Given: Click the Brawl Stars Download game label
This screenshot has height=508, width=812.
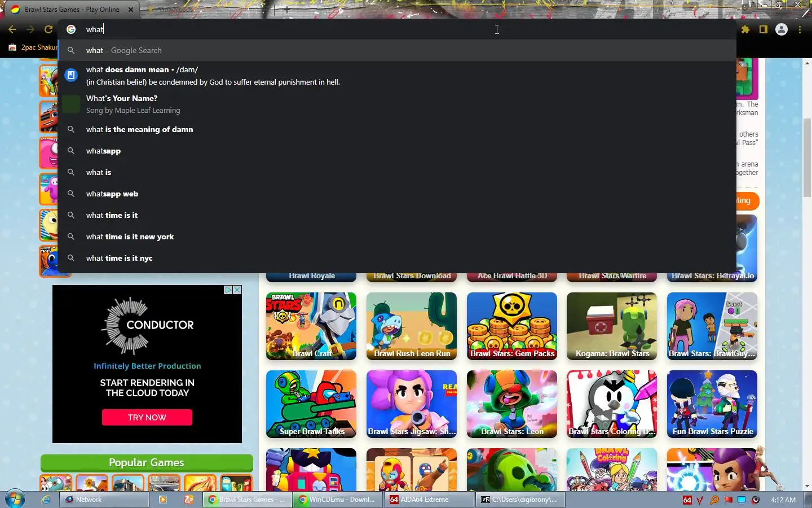Looking at the screenshot, I should coord(412,276).
